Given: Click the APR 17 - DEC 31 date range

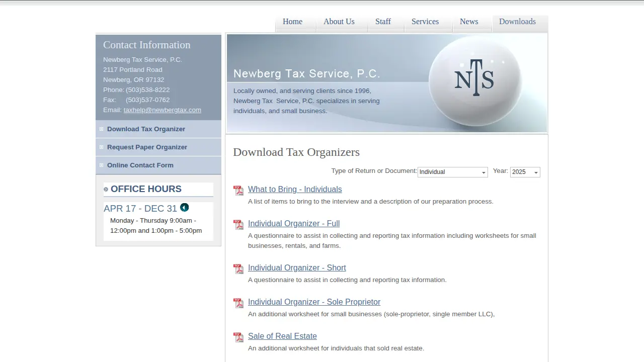Looking at the screenshot, I should click(140, 209).
